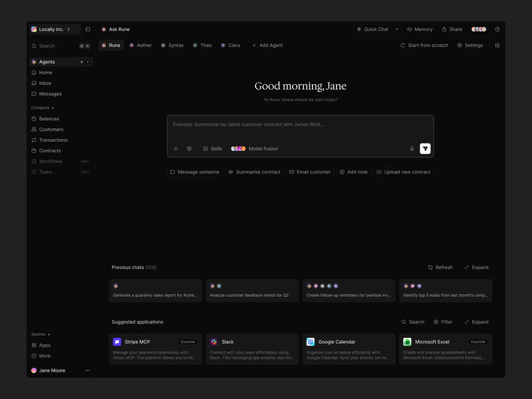Open the Locally inc. workspace switcher
Image resolution: width=532 pixels, height=399 pixels.
(x=55, y=29)
